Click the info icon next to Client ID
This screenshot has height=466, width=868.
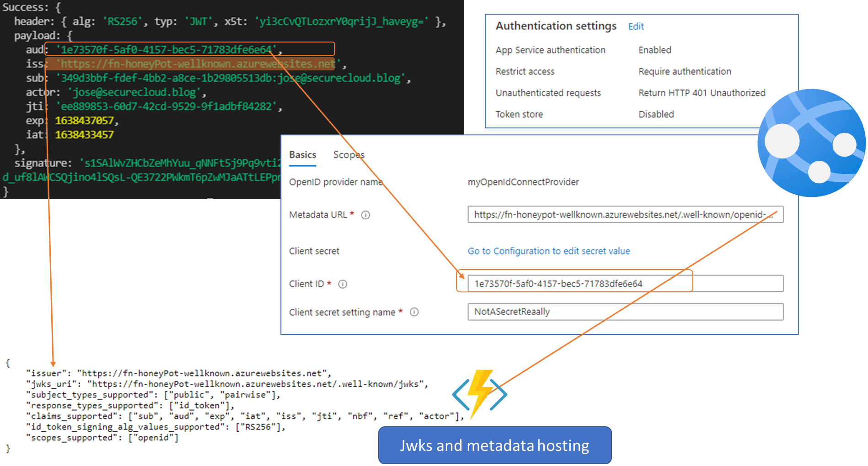point(343,284)
